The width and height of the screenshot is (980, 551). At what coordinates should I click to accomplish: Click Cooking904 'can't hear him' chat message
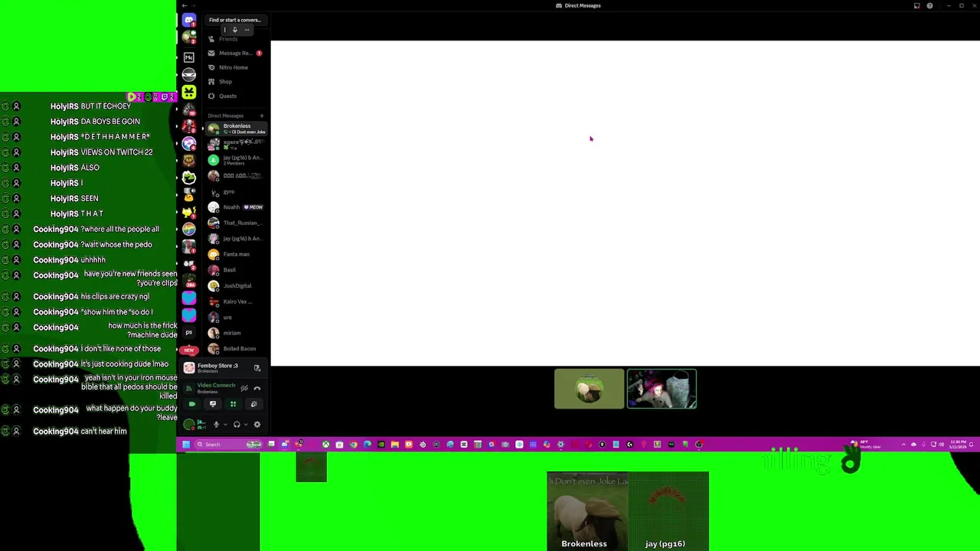click(80, 432)
